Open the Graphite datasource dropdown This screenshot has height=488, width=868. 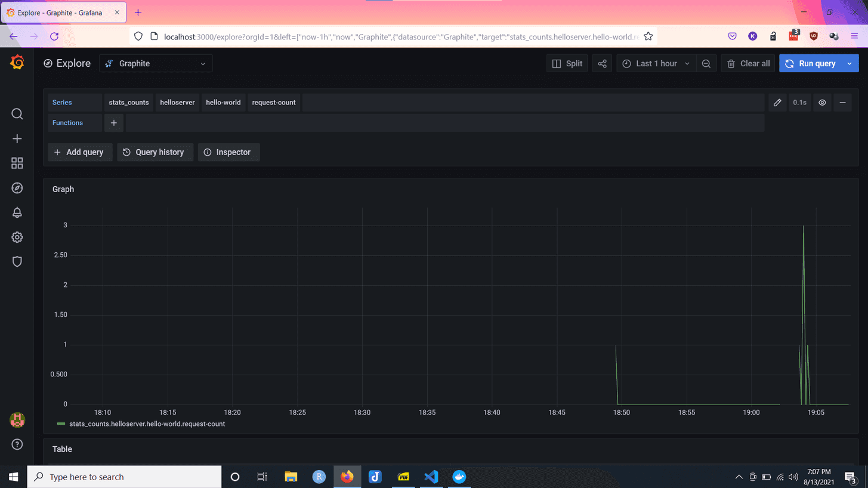pos(156,63)
